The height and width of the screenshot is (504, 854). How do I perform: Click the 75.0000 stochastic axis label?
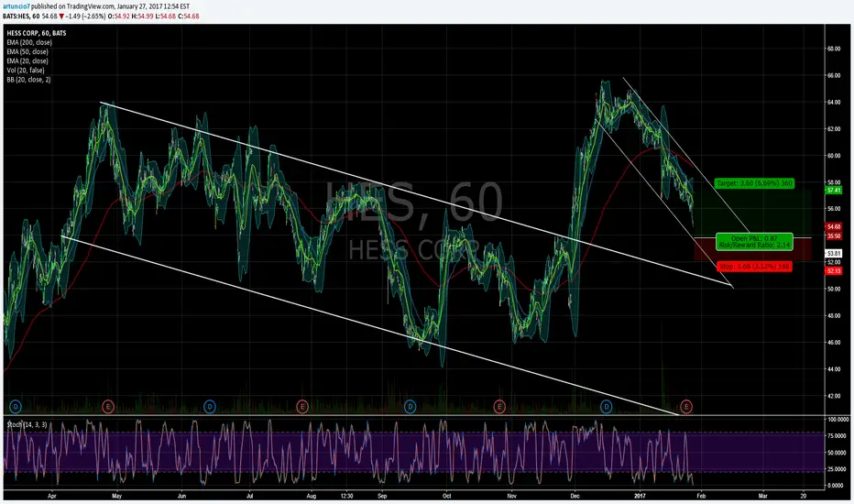pyautogui.click(x=838, y=436)
